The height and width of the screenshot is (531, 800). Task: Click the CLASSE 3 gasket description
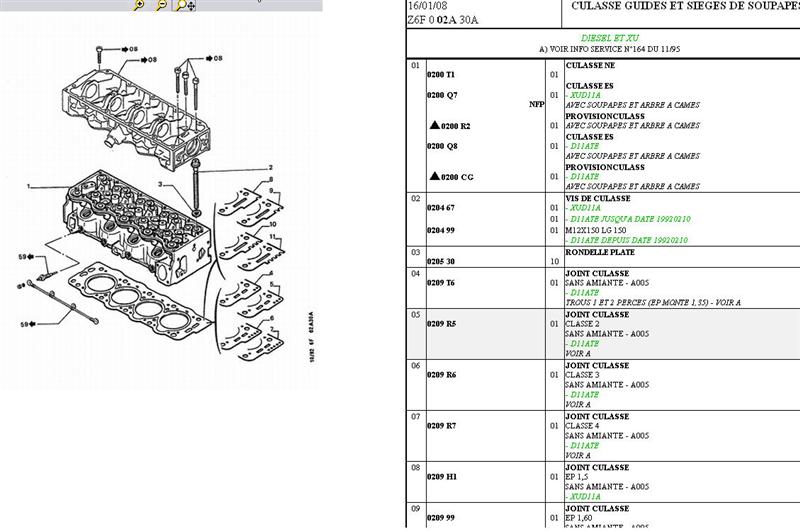(x=582, y=374)
